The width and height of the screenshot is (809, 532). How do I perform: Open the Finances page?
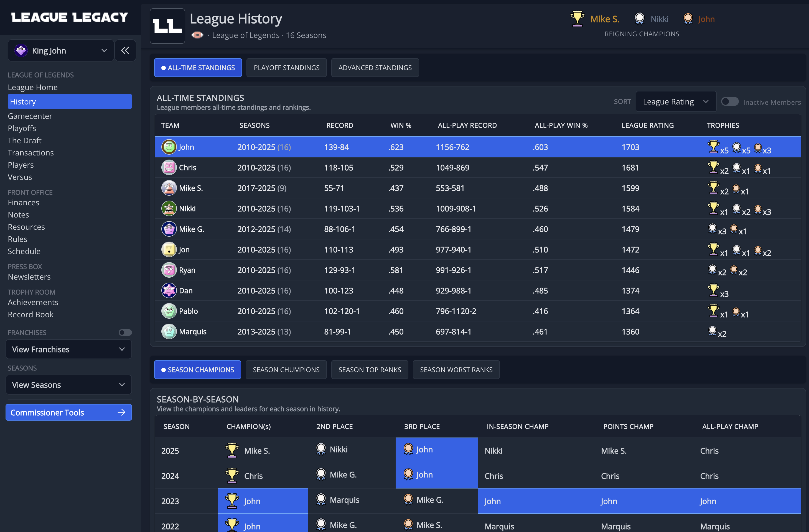(24, 203)
